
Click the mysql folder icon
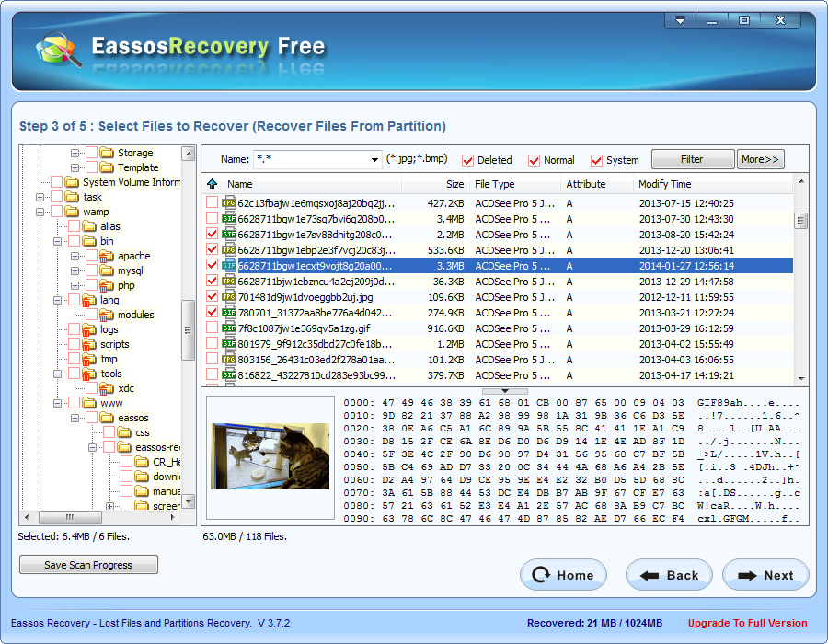tap(107, 270)
